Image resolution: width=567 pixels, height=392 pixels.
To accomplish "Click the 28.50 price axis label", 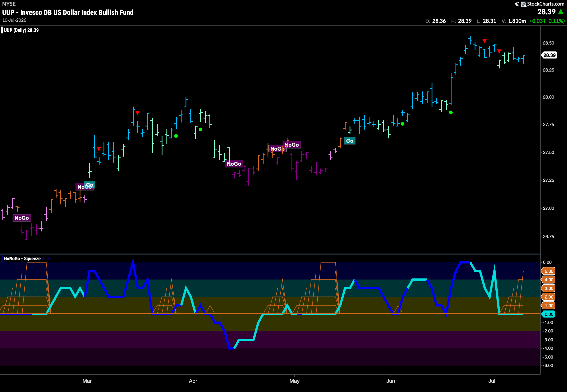I will pyautogui.click(x=548, y=43).
